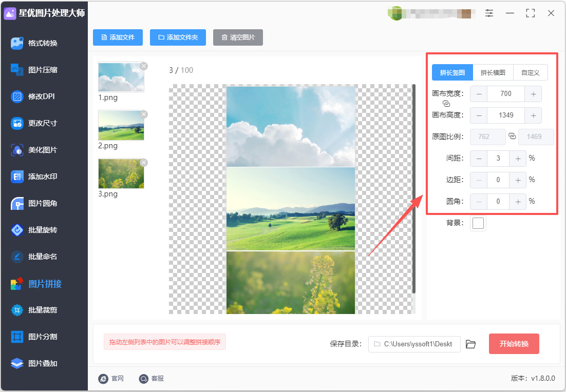The image size is (566, 392).
Task: Select the 图片拼接 image stitching tool
Action: [36, 284]
